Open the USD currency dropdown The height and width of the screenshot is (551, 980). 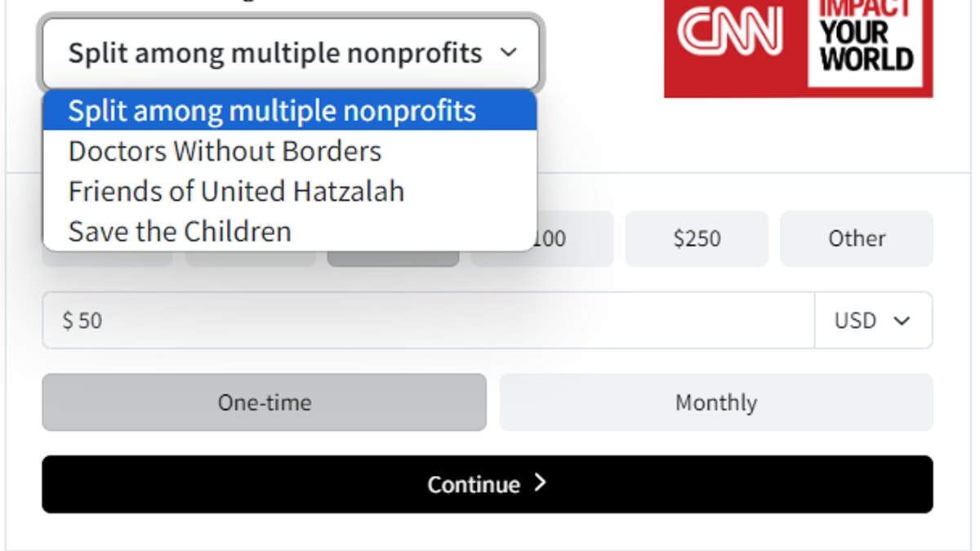point(873,320)
